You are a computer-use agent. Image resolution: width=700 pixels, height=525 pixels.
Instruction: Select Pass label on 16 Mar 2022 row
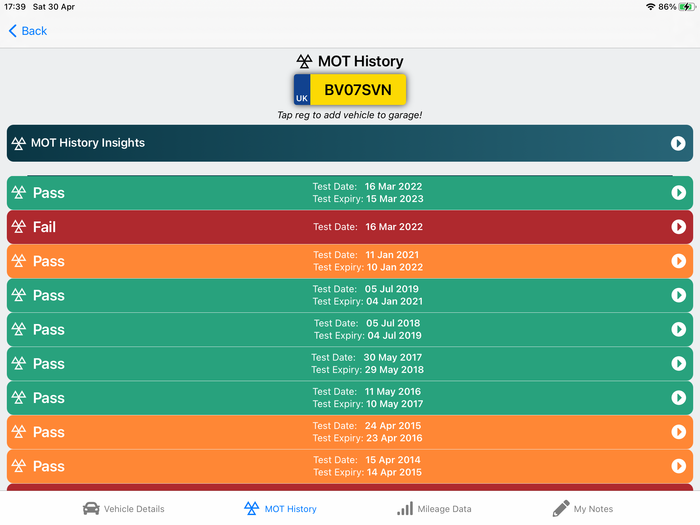[x=49, y=193]
